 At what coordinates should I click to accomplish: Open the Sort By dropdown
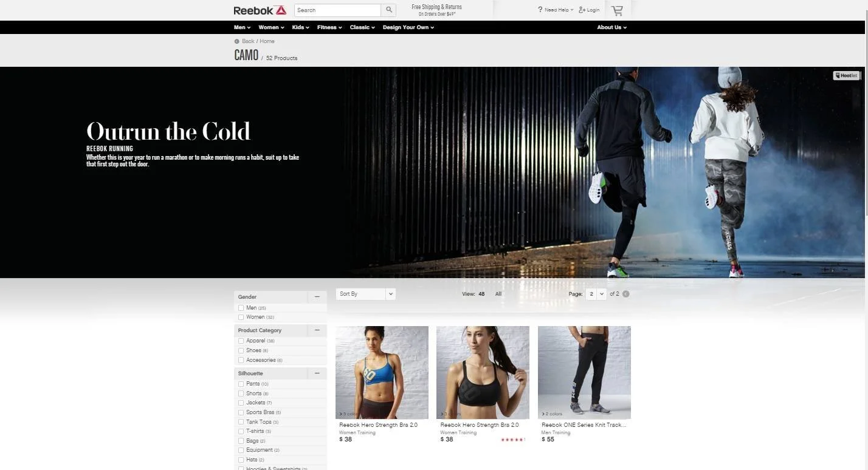click(x=365, y=294)
